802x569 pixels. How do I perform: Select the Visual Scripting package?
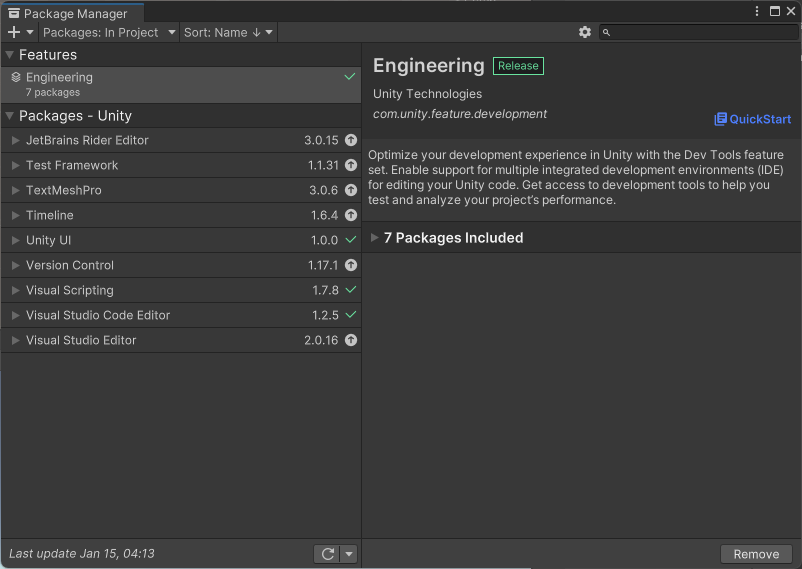coord(181,291)
